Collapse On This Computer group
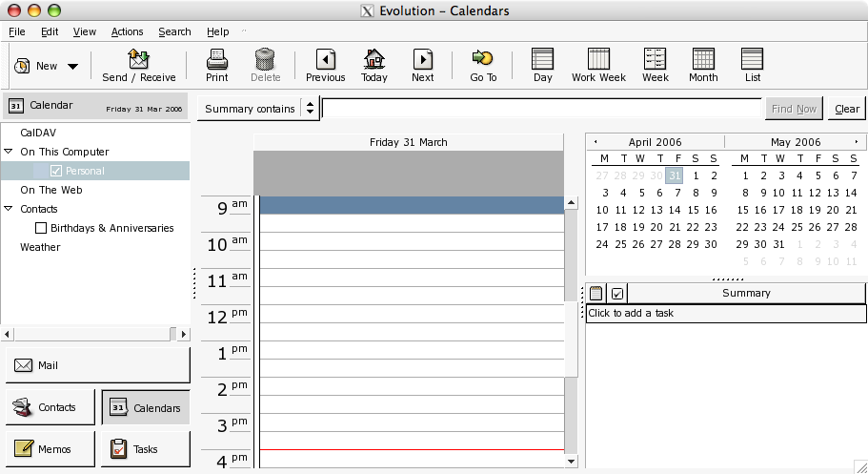Viewport: 868px width, 474px height. tap(9, 152)
